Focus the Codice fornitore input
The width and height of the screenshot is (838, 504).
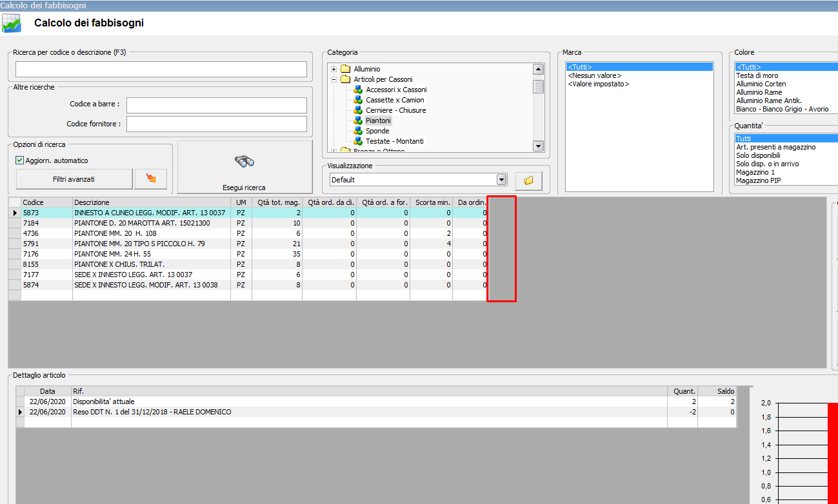click(x=217, y=124)
